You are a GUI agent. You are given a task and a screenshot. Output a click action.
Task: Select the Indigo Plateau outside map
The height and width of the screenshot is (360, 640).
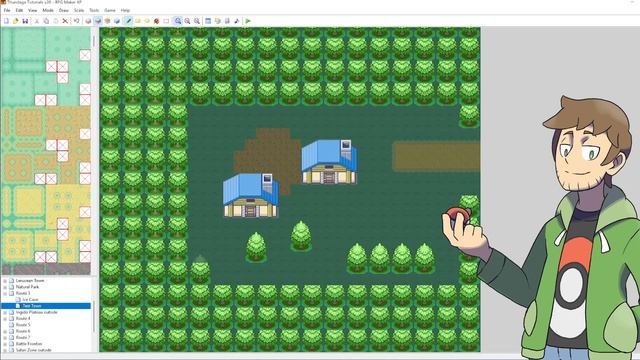[x=37, y=312]
